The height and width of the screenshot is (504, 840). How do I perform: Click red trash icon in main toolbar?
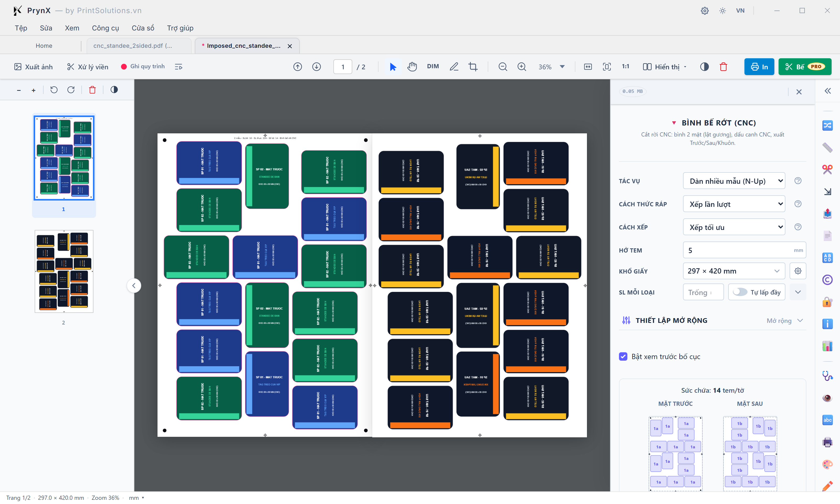point(723,67)
